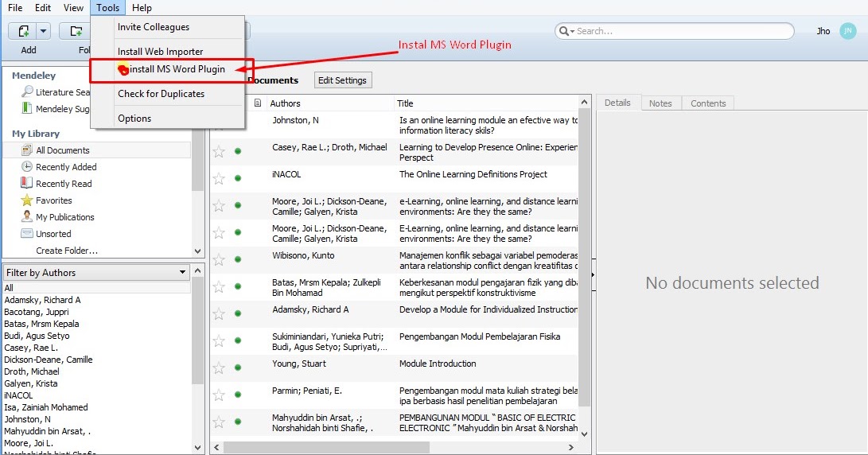Click the Unsorted folder icon
This screenshot has height=455, width=868.
point(26,233)
